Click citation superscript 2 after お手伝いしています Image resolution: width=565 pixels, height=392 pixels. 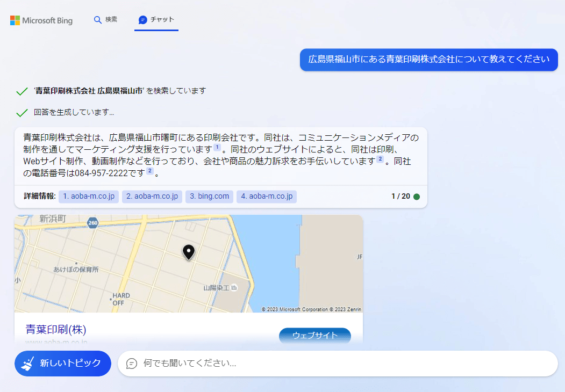(380, 159)
